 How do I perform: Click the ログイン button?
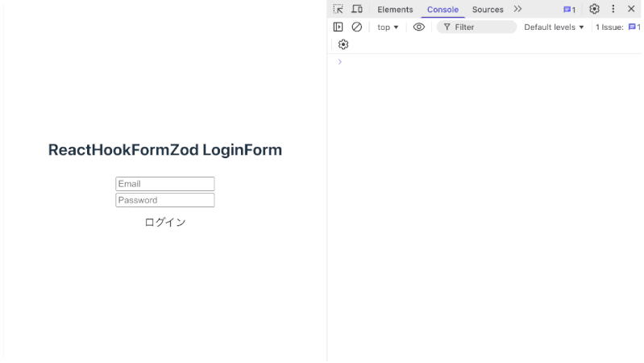tap(165, 223)
